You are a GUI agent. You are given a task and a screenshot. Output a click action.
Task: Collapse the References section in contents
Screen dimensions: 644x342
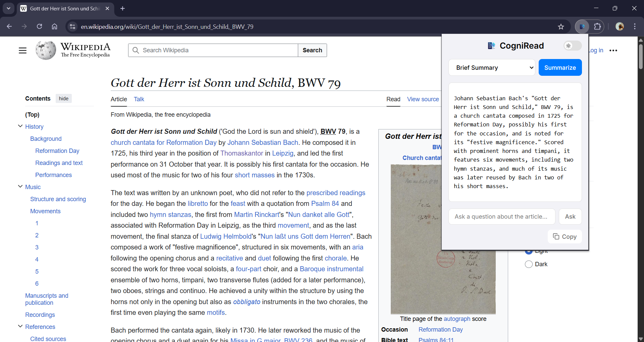point(20,327)
